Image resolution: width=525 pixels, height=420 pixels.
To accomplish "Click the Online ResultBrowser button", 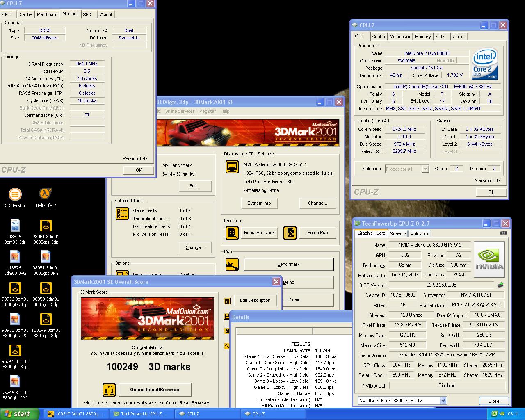I will (155, 390).
